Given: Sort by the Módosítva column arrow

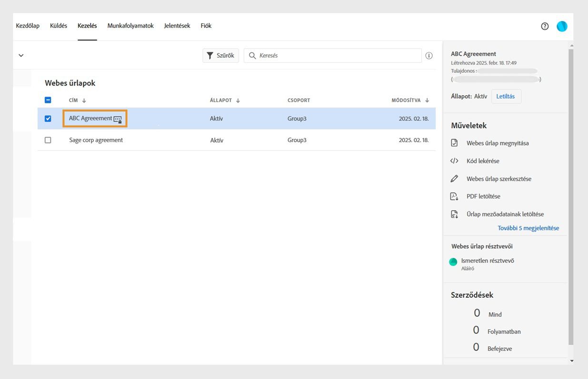Looking at the screenshot, I should (x=427, y=101).
